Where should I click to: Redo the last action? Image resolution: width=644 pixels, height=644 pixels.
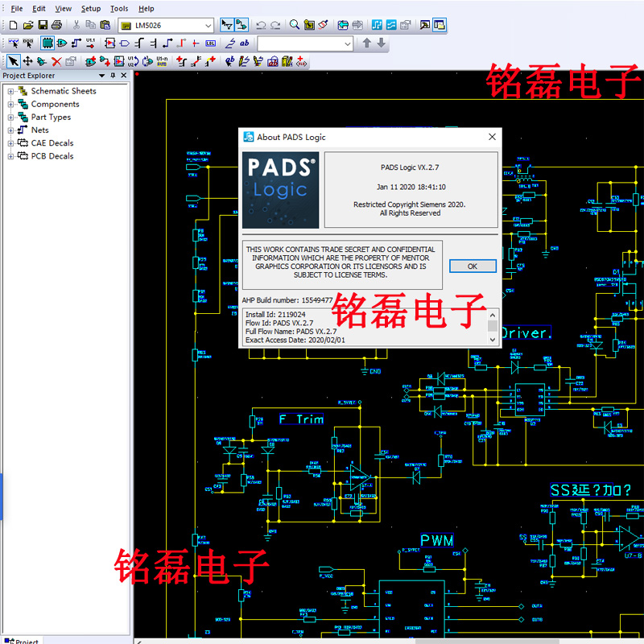[x=275, y=26]
